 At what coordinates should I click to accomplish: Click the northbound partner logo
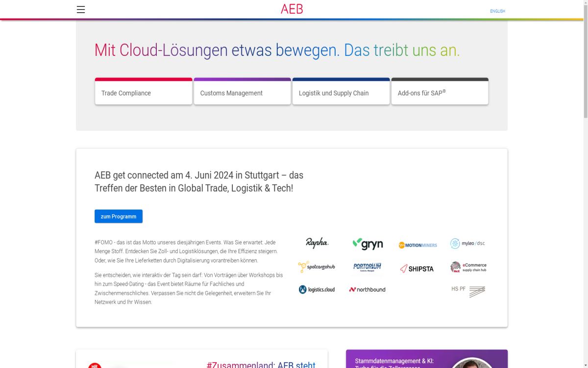point(367,289)
